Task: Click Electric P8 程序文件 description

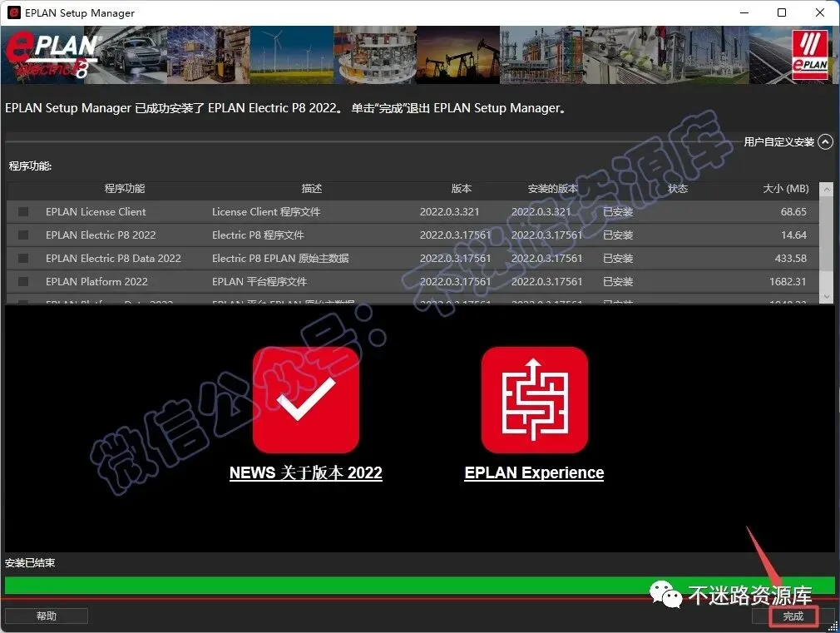Action: pyautogui.click(x=258, y=235)
